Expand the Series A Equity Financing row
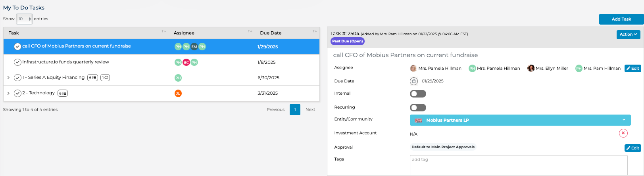 (8, 78)
